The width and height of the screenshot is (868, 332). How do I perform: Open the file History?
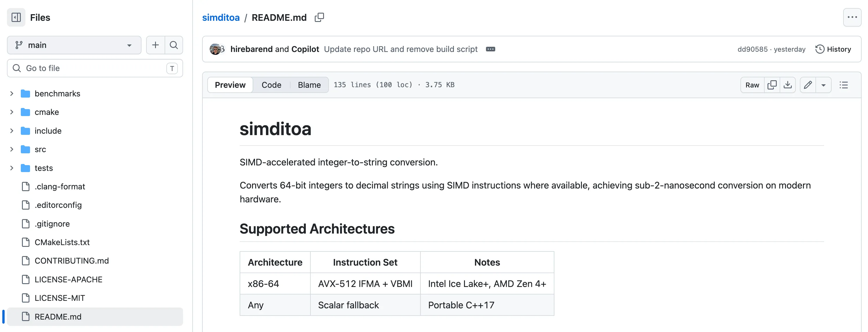pyautogui.click(x=833, y=49)
